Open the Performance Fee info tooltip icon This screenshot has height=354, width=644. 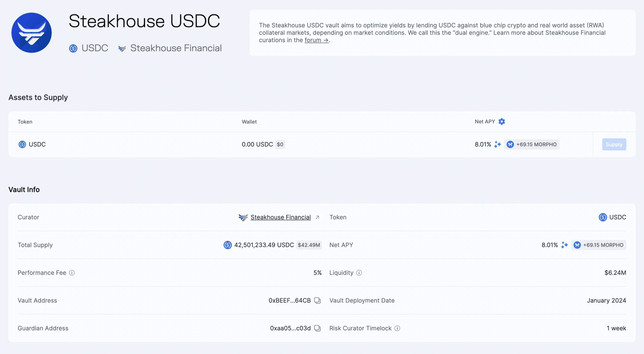click(72, 273)
